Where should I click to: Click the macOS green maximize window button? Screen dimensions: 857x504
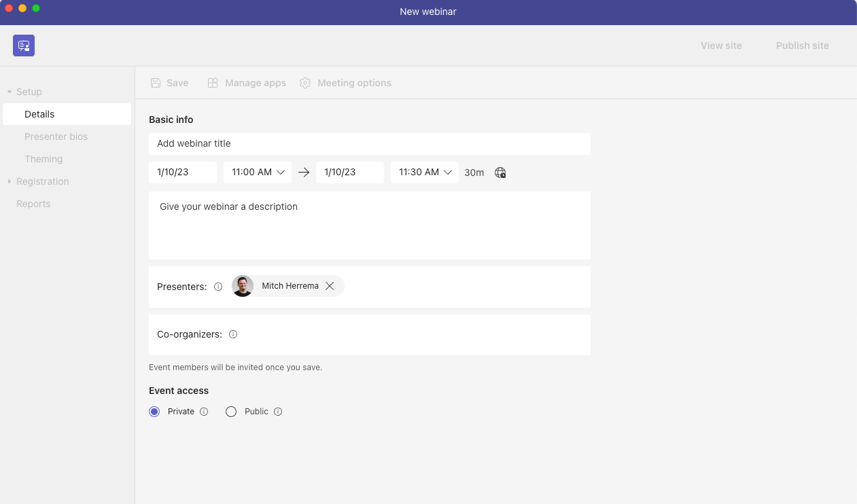click(x=36, y=8)
